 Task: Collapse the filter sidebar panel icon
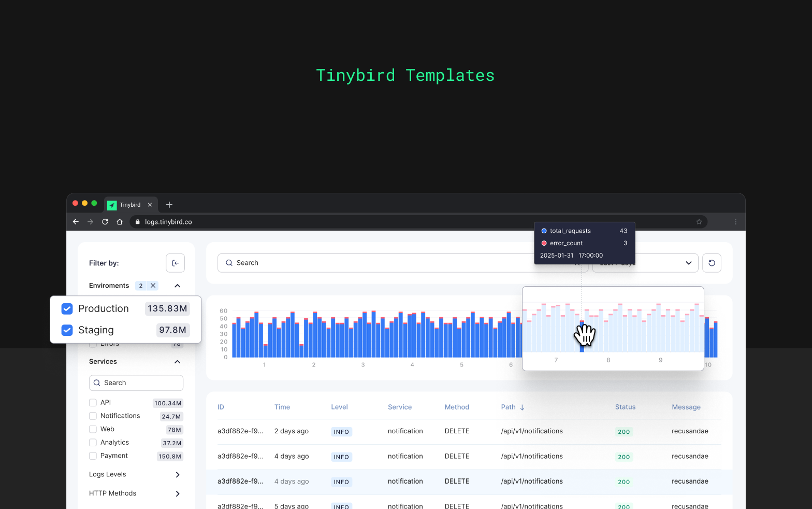[x=176, y=263]
